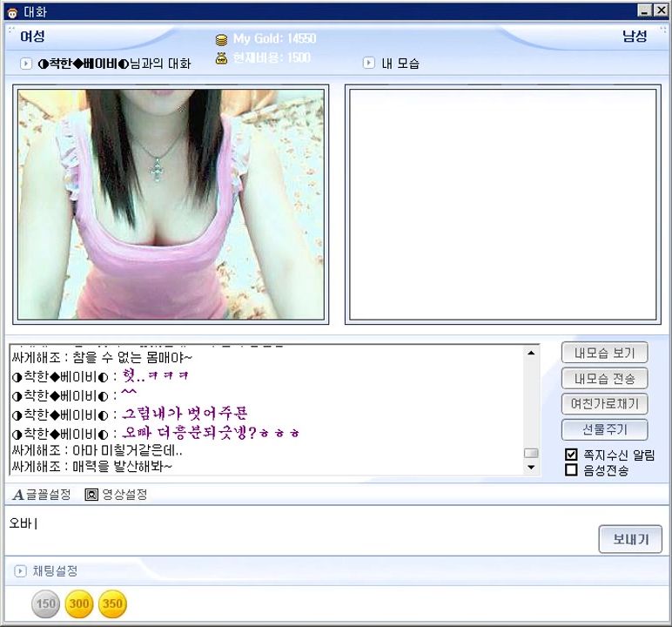Click the 현재비용 money bag icon
672x627 pixels.
click(x=221, y=58)
